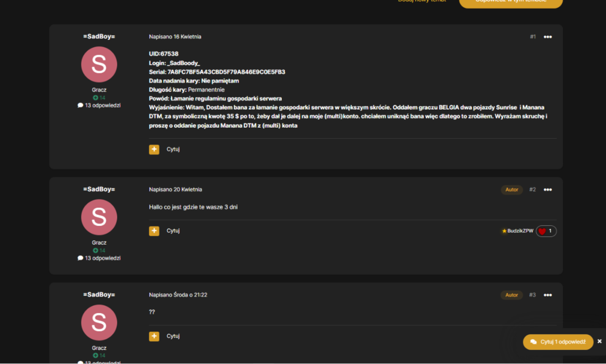Click the #3 post permalink
The height and width of the screenshot is (364, 606).
tap(533, 295)
